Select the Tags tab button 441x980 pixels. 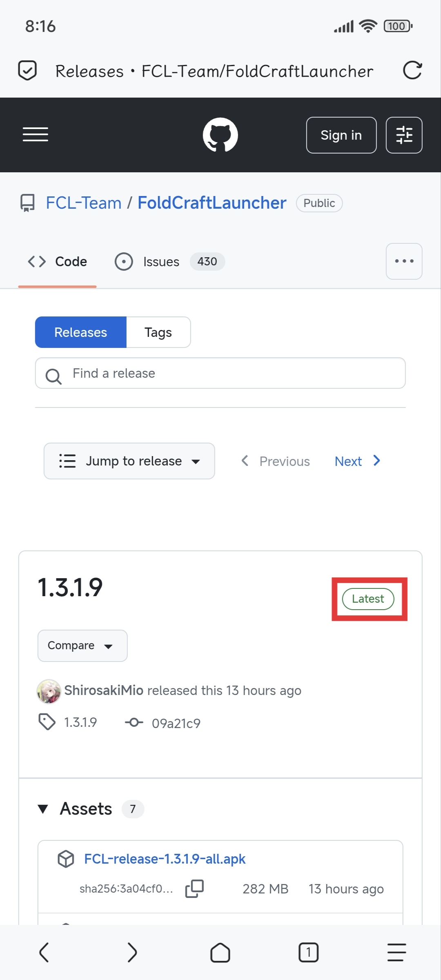point(158,332)
